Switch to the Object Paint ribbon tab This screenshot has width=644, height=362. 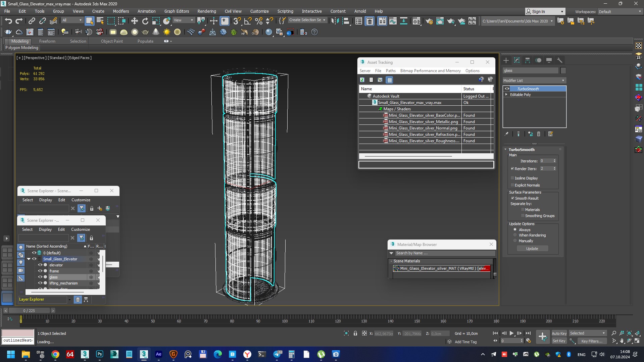coord(112,41)
